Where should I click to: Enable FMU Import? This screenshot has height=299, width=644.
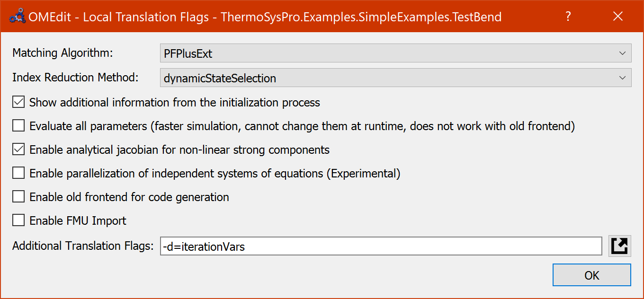pos(18,220)
